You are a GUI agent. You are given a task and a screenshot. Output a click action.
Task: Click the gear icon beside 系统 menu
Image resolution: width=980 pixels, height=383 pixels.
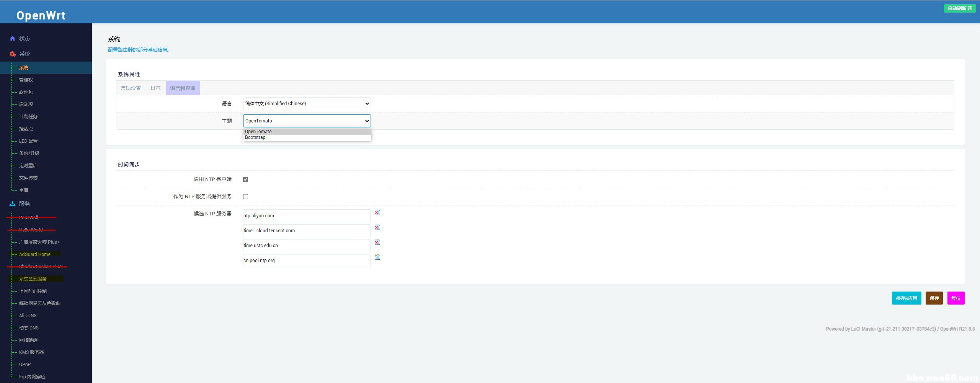pos(12,54)
